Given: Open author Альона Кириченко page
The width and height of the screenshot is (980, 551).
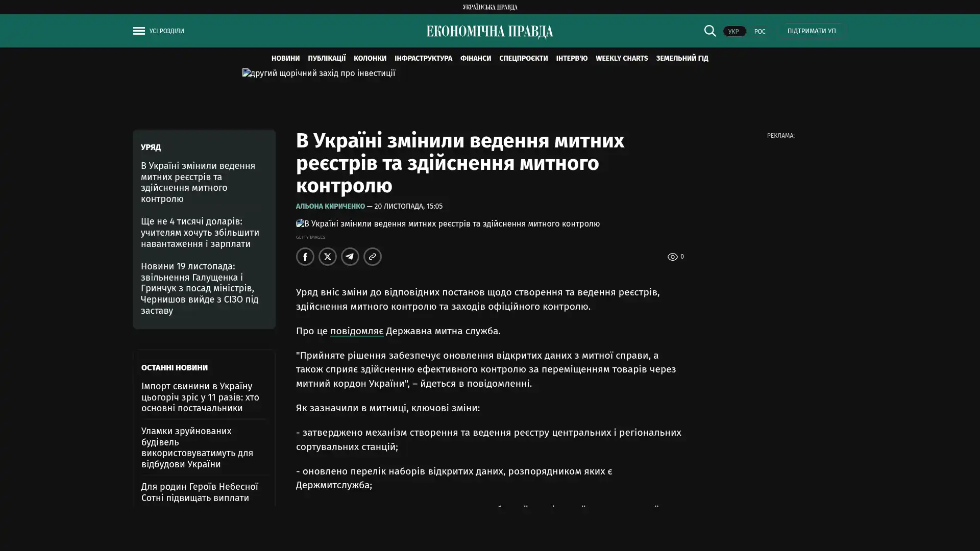Looking at the screenshot, I should (330, 206).
